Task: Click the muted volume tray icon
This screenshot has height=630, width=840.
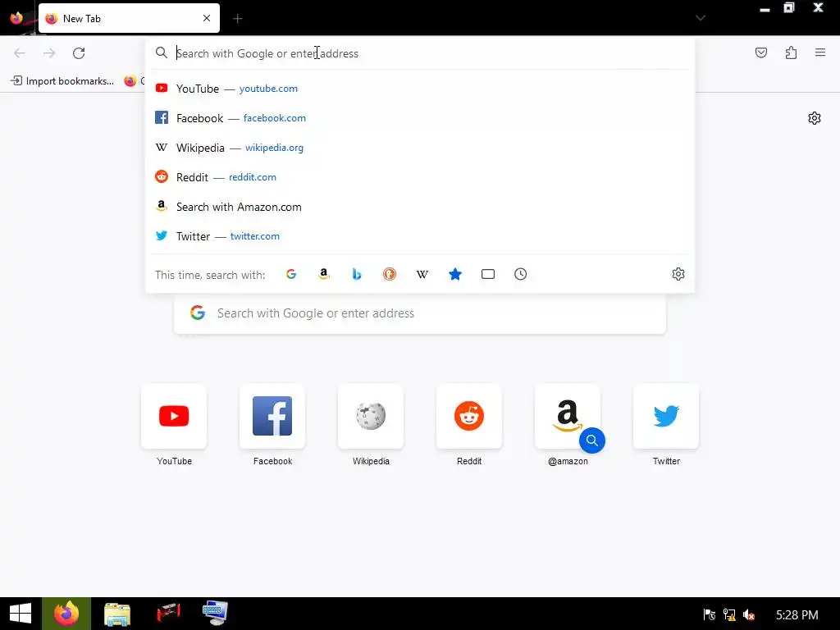Action: click(x=749, y=615)
